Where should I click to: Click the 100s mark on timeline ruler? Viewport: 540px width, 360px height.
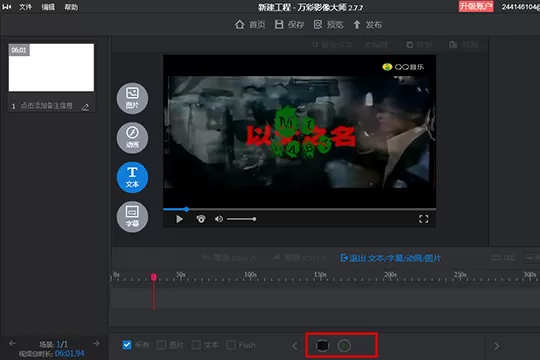click(250, 275)
